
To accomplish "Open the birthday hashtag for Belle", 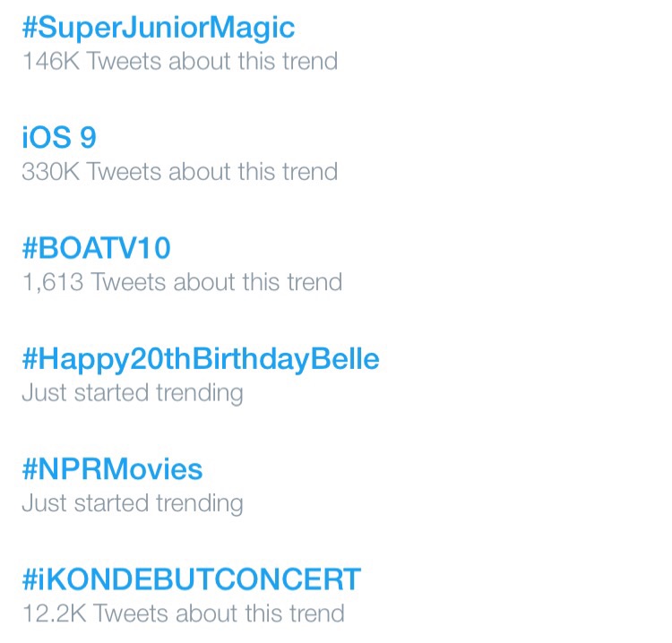I will pos(200,359).
